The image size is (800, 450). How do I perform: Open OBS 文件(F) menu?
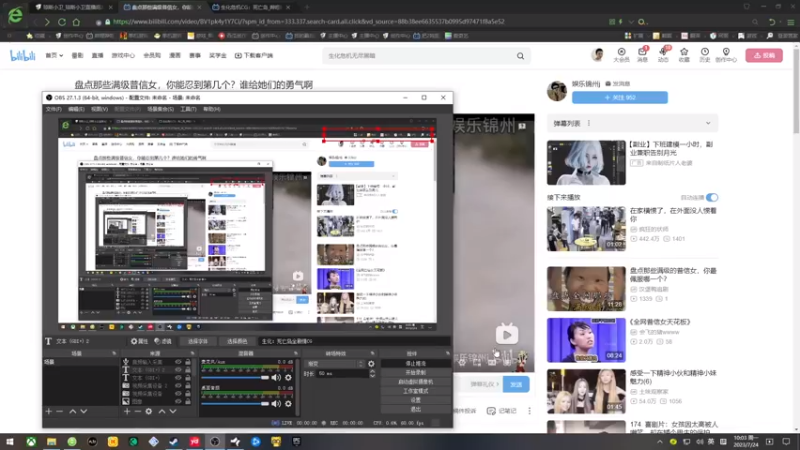[54, 109]
